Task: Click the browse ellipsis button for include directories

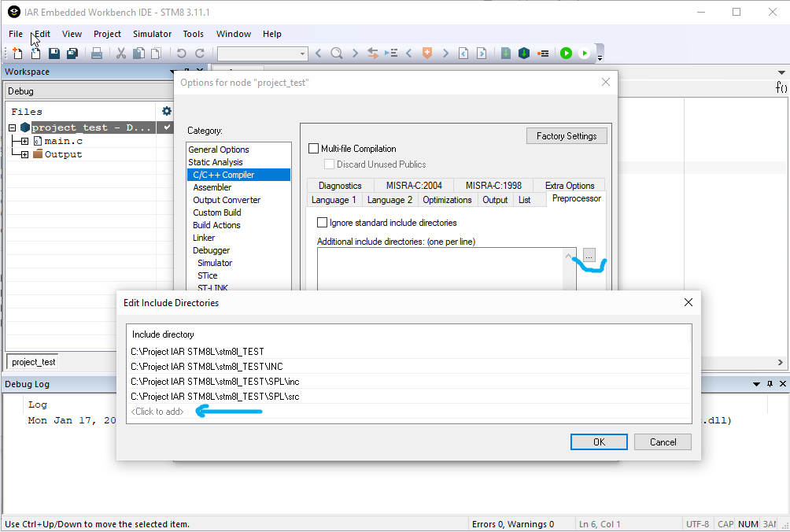Action: [589, 255]
